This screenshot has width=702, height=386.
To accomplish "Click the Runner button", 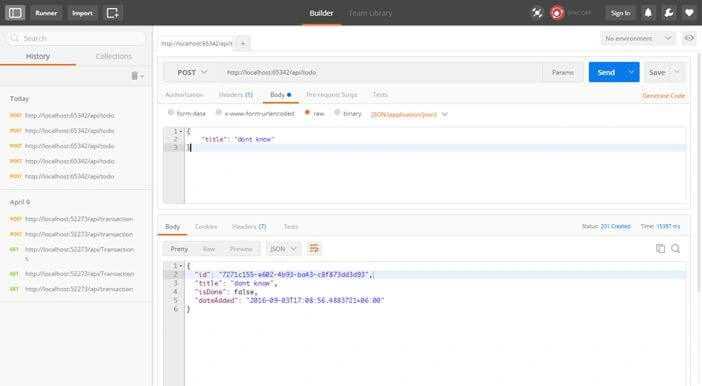I will tap(46, 13).
